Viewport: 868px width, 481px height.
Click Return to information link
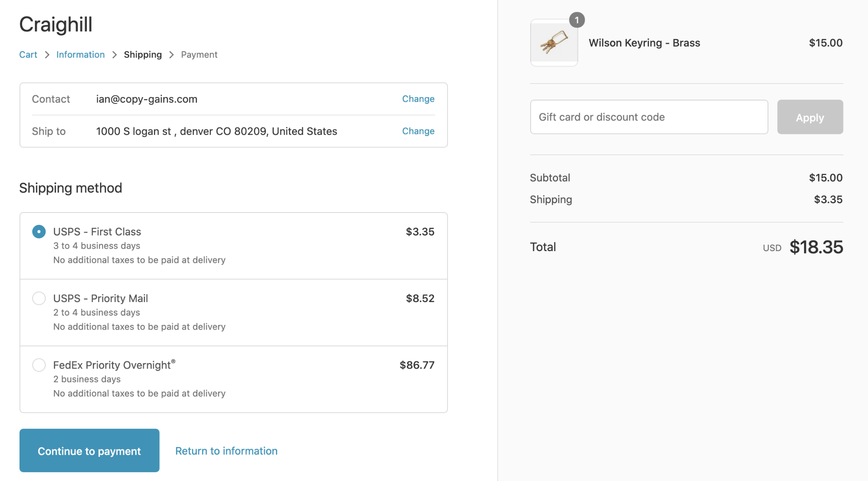(x=226, y=451)
